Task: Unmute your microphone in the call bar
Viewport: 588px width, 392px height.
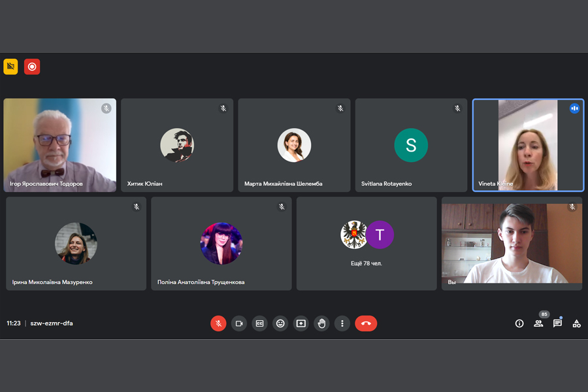Action: click(218, 323)
